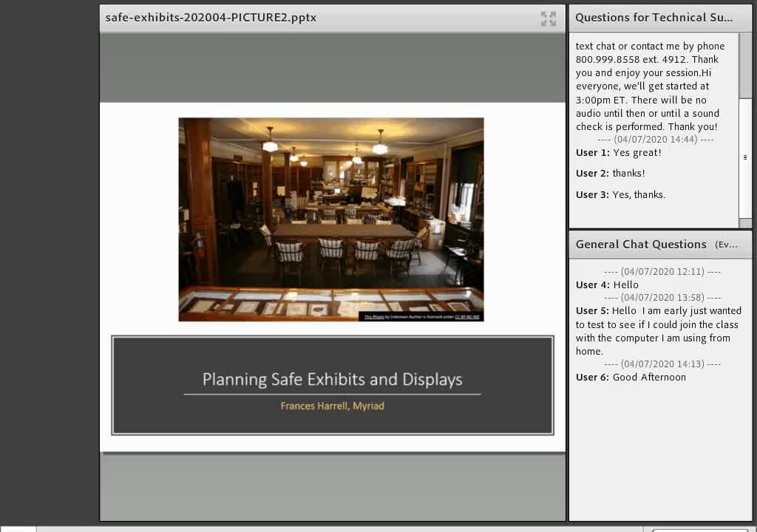The height and width of the screenshot is (532, 757).
Task: Click the full screen icon in presentation pod
Action: pyautogui.click(x=548, y=18)
